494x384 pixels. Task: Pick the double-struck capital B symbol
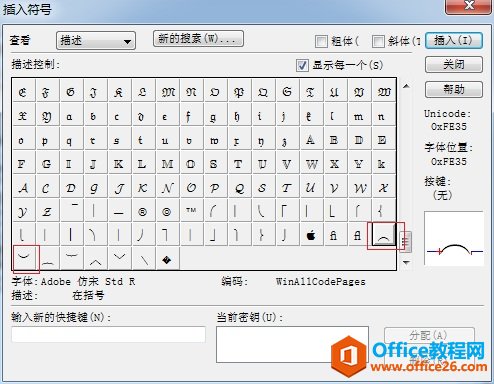pyautogui.click(x=336, y=140)
